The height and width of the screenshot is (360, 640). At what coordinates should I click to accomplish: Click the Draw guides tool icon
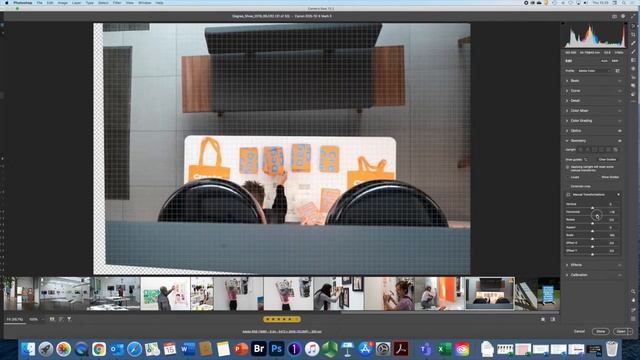[586, 160]
